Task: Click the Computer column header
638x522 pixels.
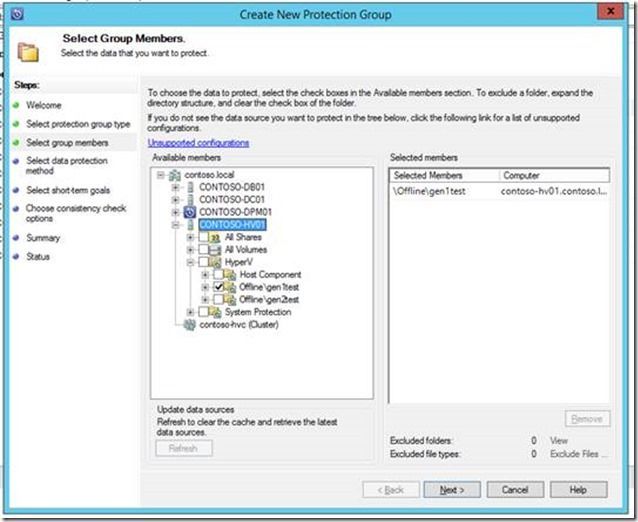Action: 555,175
